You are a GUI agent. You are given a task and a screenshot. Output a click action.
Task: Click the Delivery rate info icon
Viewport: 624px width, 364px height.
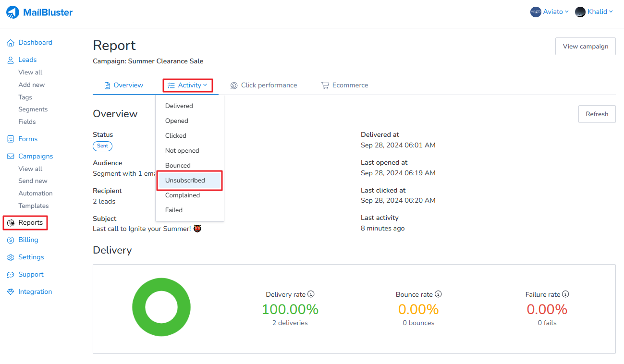[311, 294]
